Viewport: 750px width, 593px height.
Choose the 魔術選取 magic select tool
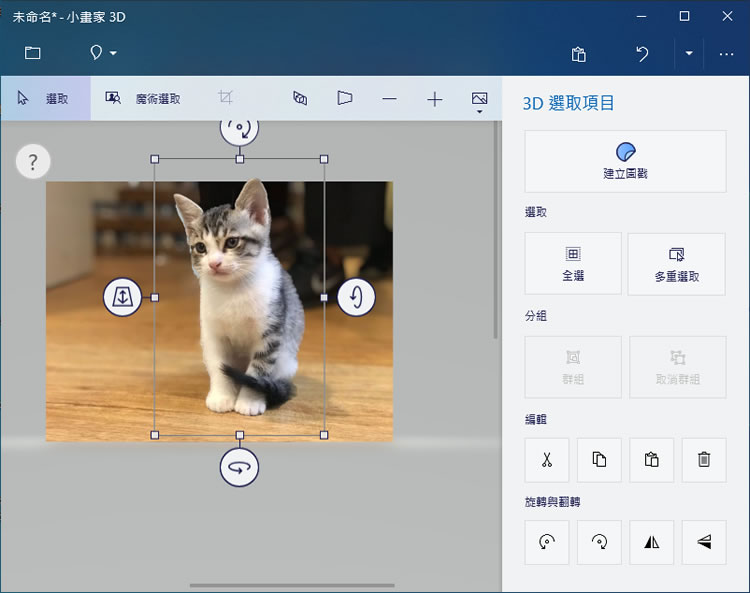point(143,99)
